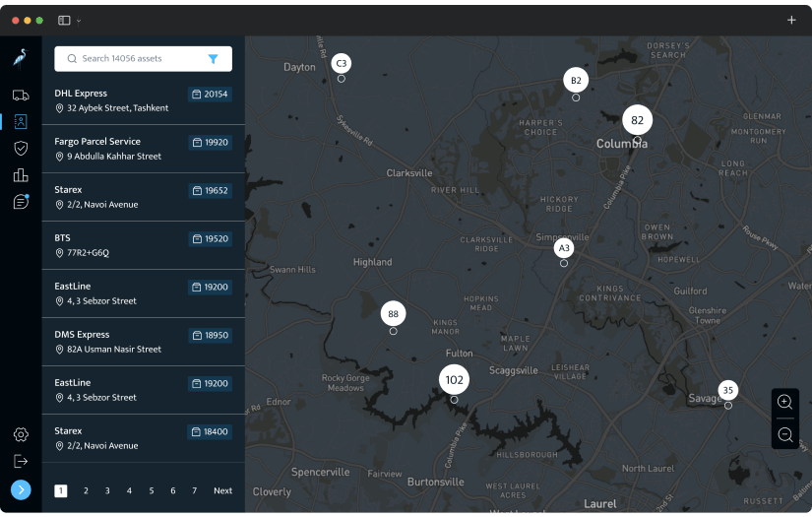
Task: Zoom out on the map
Action: tap(785, 434)
